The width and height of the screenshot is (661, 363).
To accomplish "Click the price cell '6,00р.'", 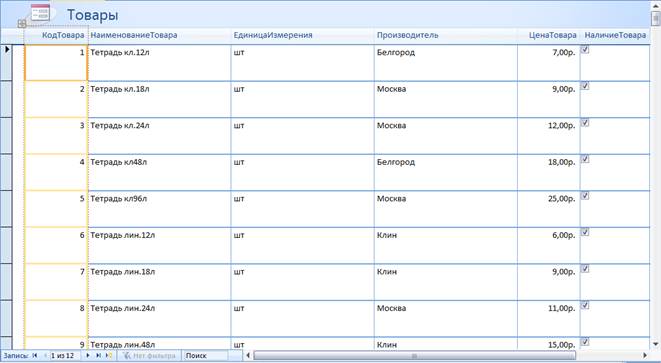I will (548, 245).
